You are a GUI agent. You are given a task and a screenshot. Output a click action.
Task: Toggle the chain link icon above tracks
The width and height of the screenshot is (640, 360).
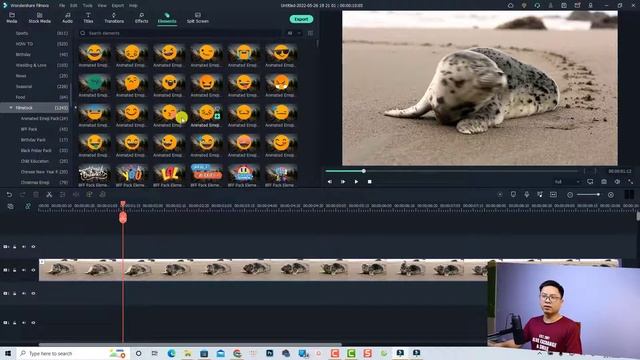28,207
